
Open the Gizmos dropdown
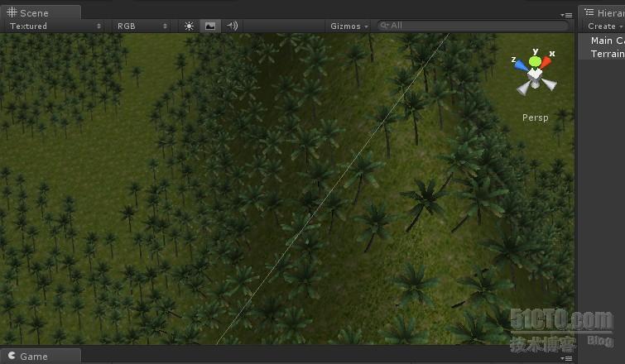pos(349,26)
